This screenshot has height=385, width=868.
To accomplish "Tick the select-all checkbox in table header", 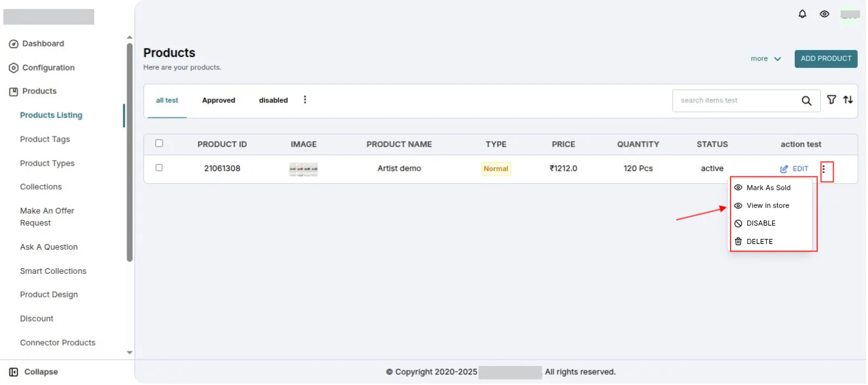I will (x=159, y=144).
